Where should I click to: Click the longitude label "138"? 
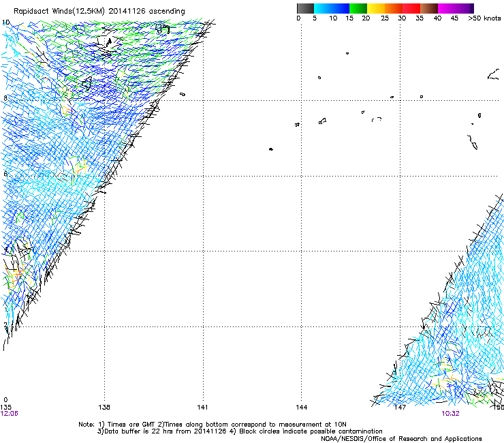(x=104, y=408)
